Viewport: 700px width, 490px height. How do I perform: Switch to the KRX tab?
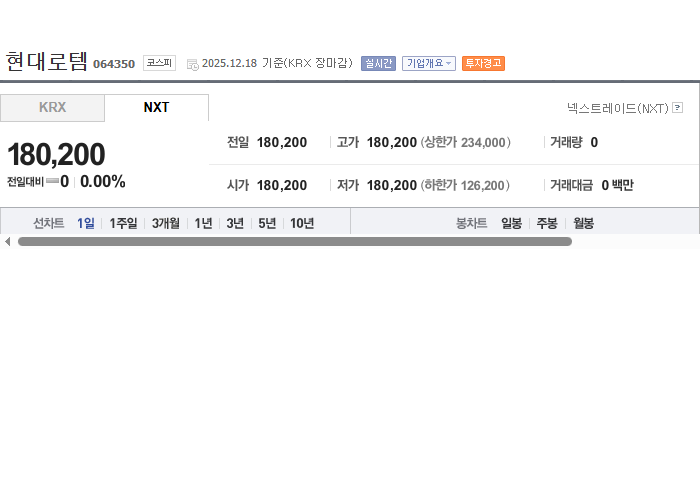pyautogui.click(x=52, y=108)
